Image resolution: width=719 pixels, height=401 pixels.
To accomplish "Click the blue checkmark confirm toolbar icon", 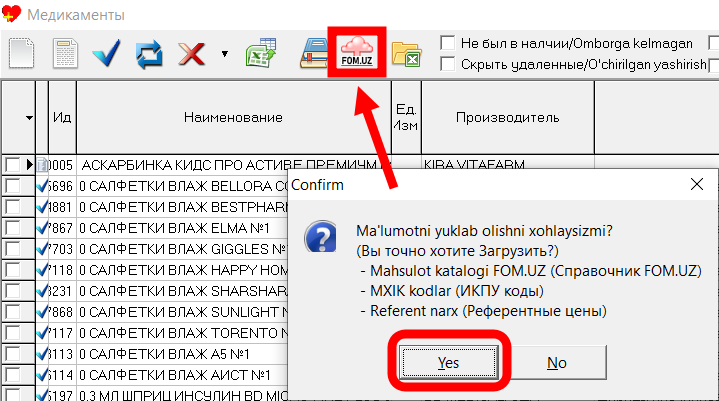I will coord(106,53).
